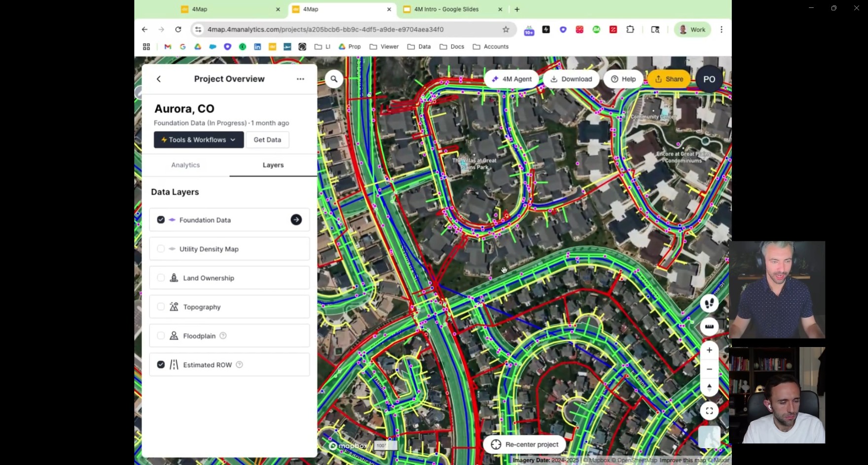Viewport: 868px width, 465px height.
Task: Open the map search magnifier button
Action: click(334, 79)
